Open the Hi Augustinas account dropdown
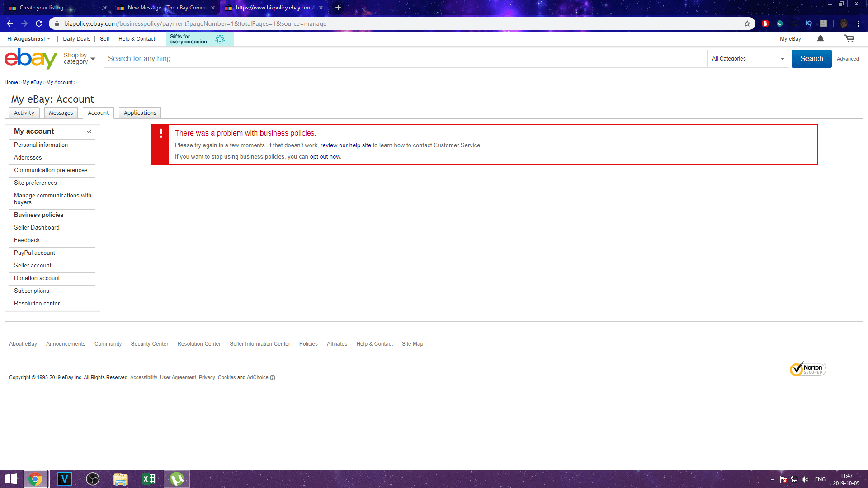The image size is (868, 488). point(28,38)
